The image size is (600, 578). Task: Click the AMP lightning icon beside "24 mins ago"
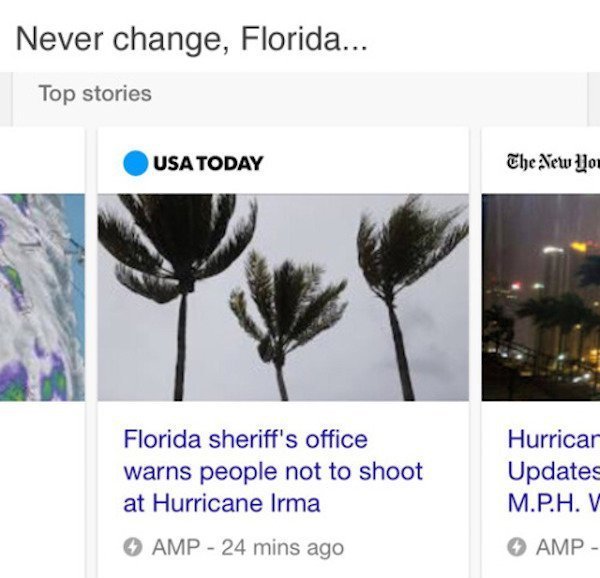(x=131, y=547)
